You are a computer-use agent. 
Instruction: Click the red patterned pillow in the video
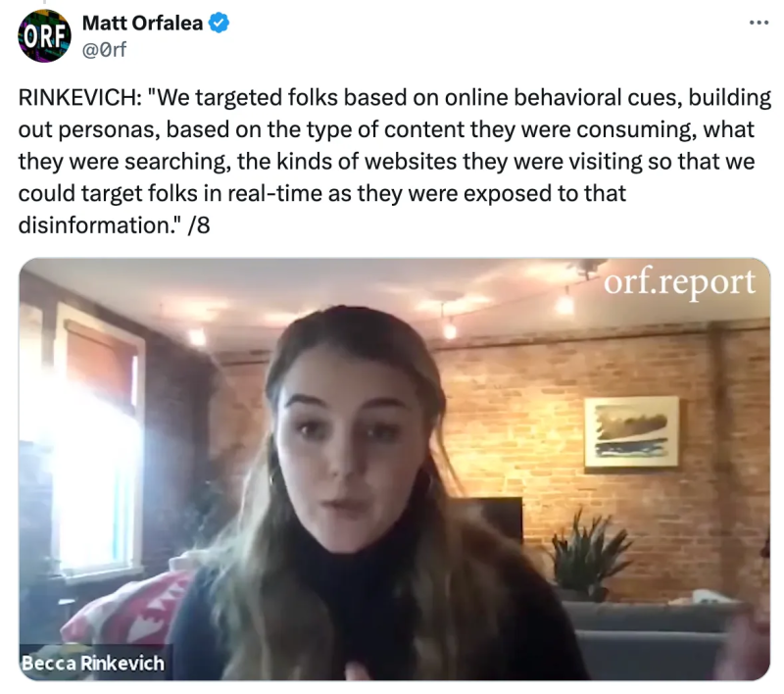pos(126,608)
